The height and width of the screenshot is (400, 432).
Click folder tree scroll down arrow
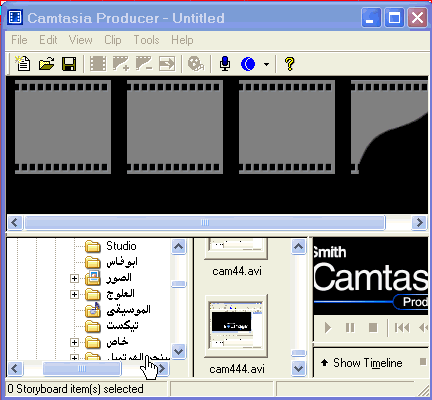pos(179,351)
